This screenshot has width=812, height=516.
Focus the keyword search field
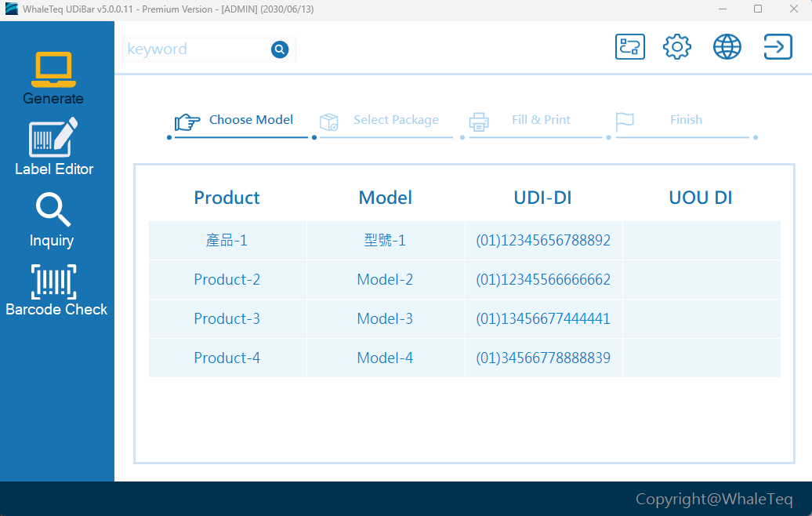[197, 49]
